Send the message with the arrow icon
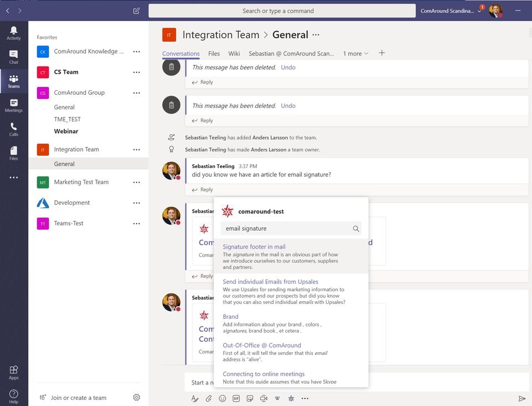The width and height of the screenshot is (532, 406). (x=522, y=398)
